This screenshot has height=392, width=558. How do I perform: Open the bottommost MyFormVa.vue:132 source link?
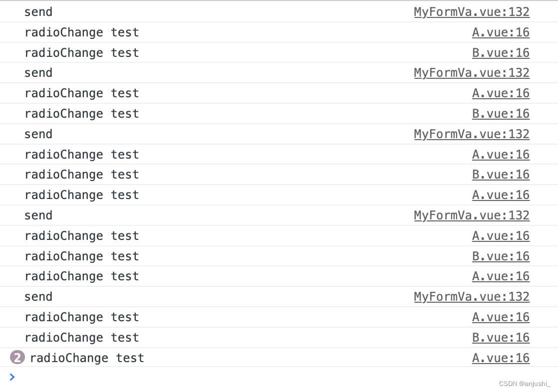[471, 297]
